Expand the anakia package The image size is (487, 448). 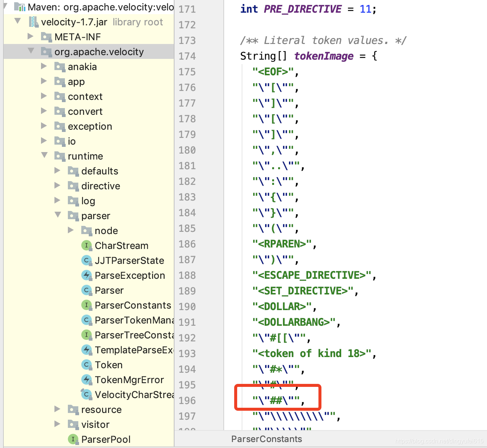[x=44, y=66]
